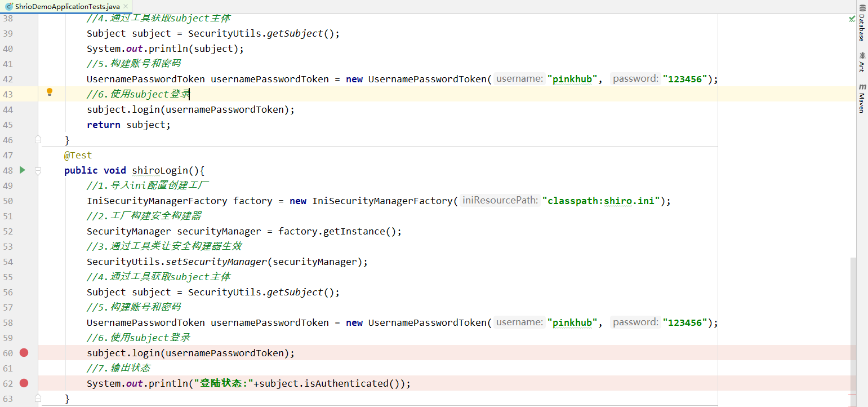Click the "登陆状态:" string literal
The image size is (868, 407).
click(x=224, y=383)
